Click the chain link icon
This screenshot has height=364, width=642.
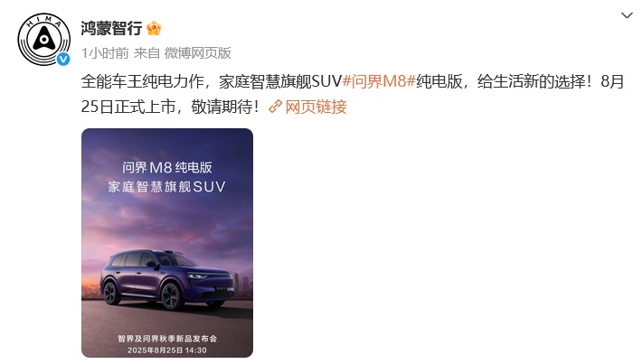click(275, 107)
